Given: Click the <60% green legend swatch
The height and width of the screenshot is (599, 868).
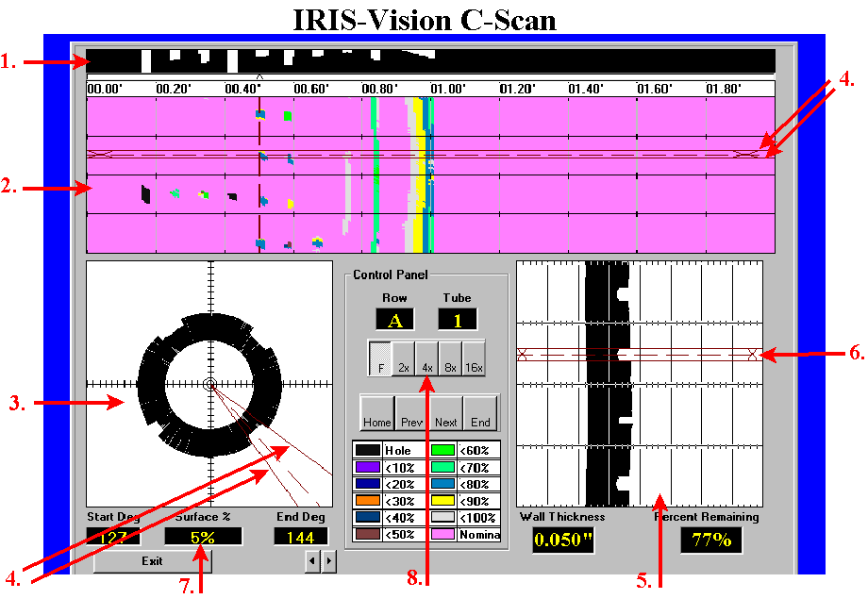Looking at the screenshot, I should (x=442, y=450).
